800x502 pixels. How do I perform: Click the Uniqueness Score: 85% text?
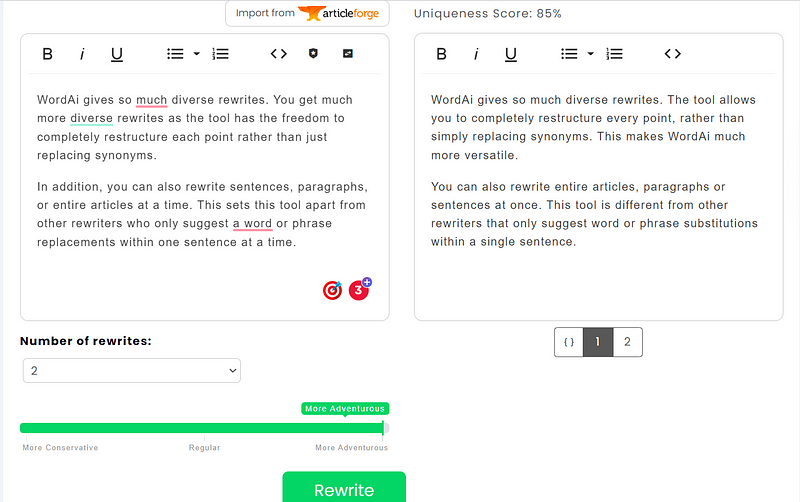487,14
